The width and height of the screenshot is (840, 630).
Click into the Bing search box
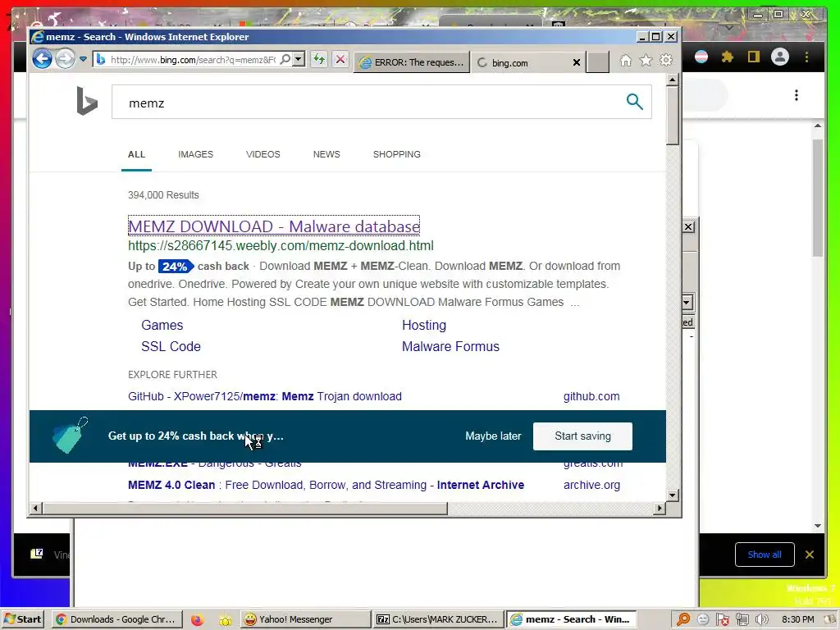point(370,102)
